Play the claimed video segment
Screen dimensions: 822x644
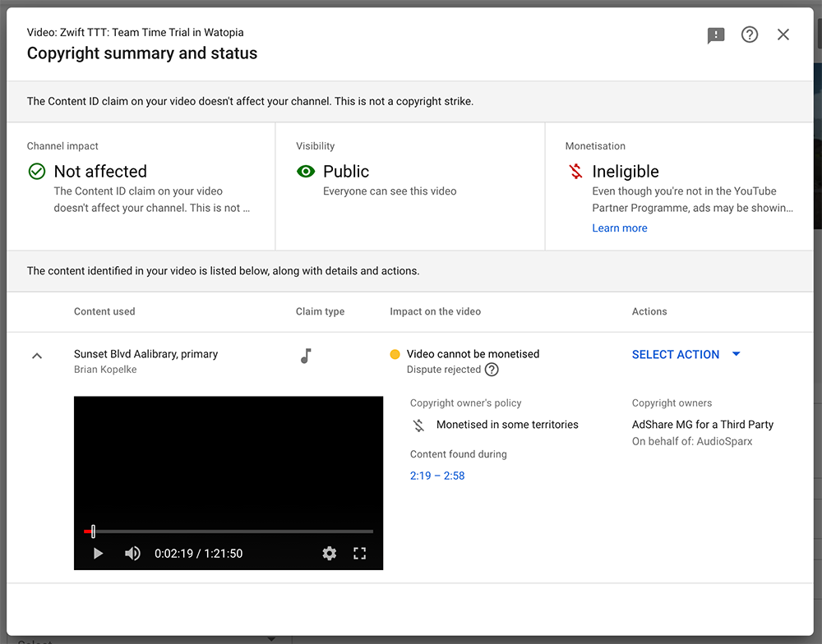(x=98, y=554)
